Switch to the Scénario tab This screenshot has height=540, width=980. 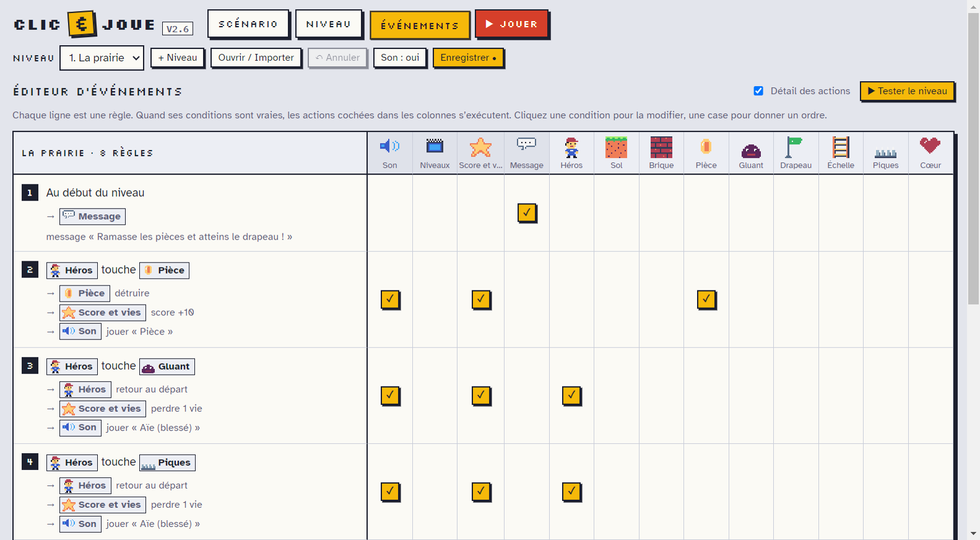click(248, 24)
